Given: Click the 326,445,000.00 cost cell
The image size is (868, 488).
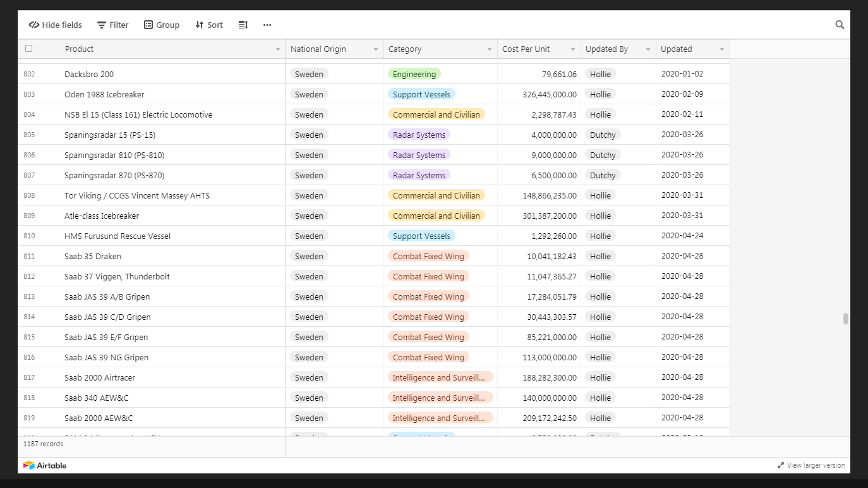Looking at the screenshot, I should coord(539,94).
